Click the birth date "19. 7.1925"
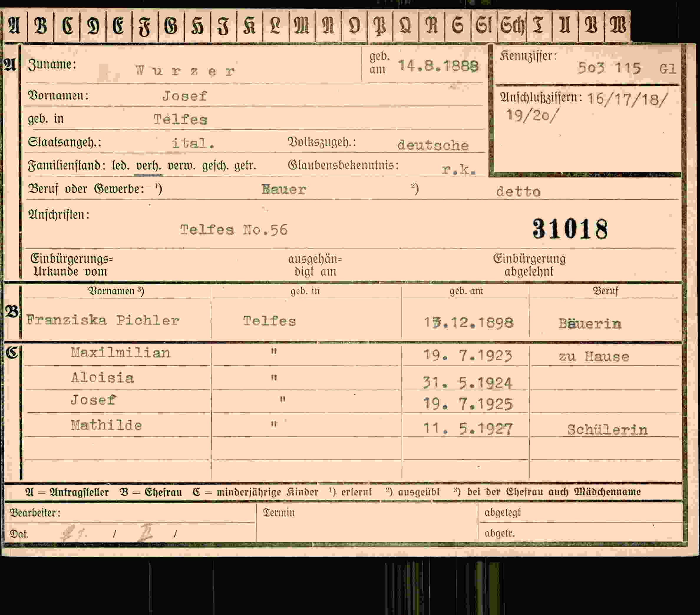This screenshot has height=615, width=700. click(468, 404)
